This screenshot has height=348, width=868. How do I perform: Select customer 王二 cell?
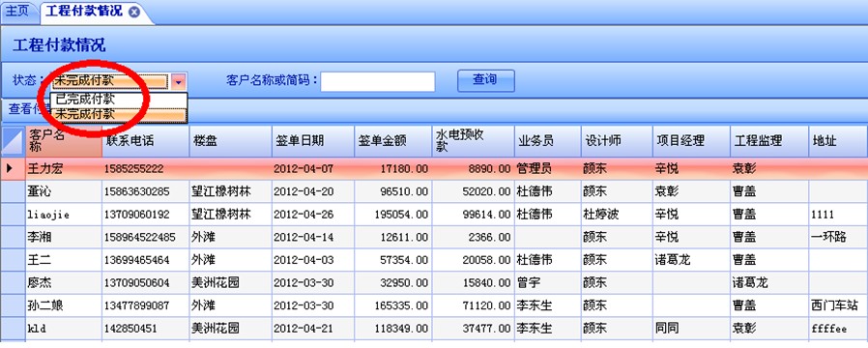[x=63, y=260]
